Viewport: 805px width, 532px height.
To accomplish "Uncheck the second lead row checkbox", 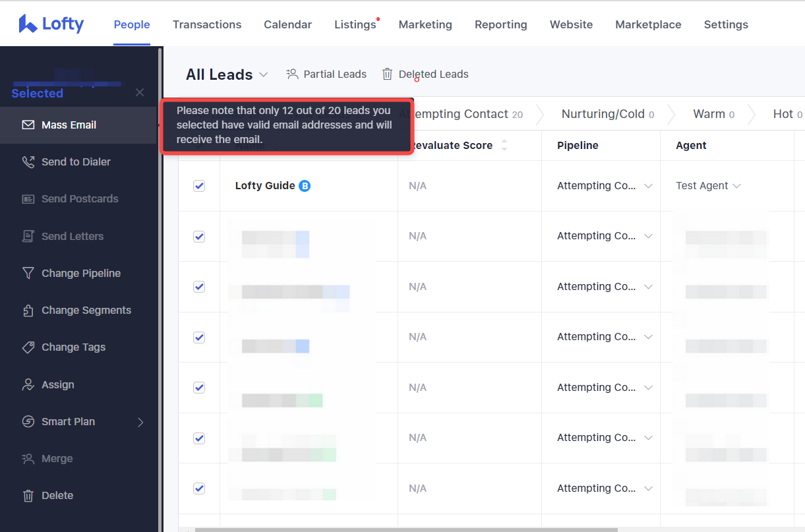I will coord(199,236).
